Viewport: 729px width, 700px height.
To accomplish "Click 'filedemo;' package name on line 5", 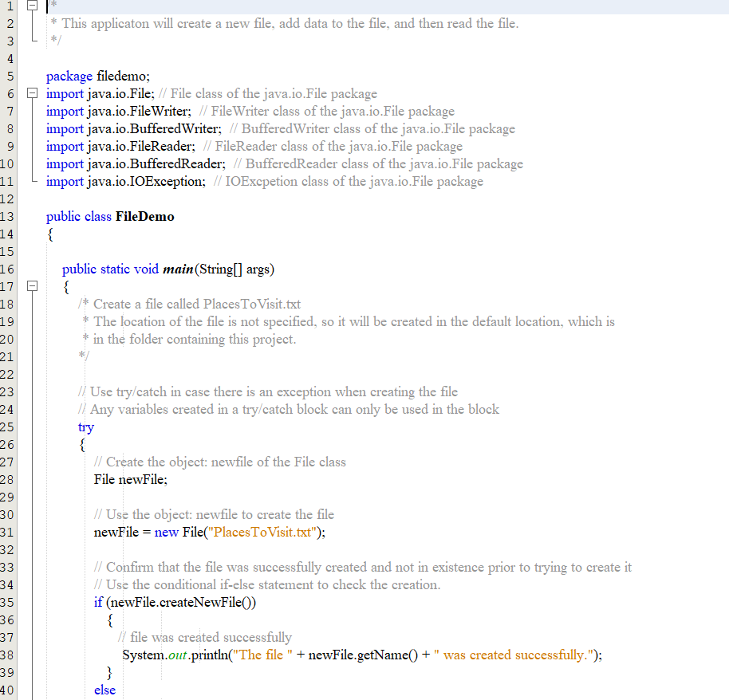I will coord(123,77).
